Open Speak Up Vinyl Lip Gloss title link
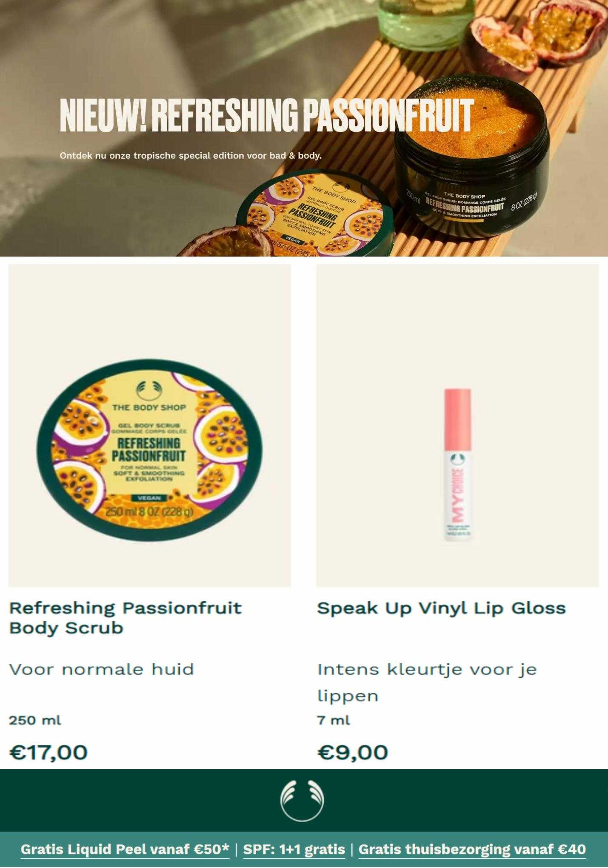Viewport: 608px width, 868px height. [441, 608]
